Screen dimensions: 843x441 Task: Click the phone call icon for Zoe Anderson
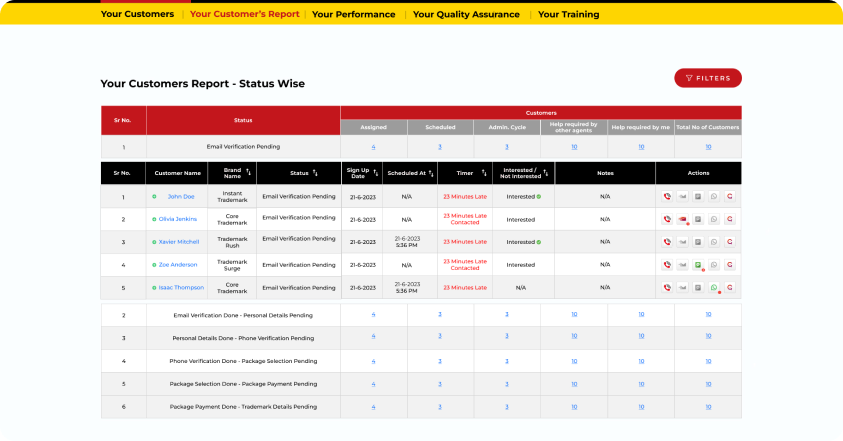pyautogui.click(x=667, y=265)
